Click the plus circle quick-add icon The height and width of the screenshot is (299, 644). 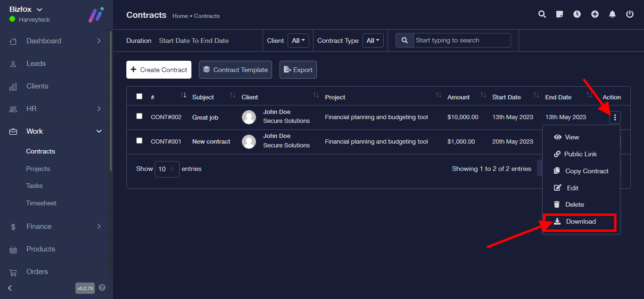[x=595, y=15]
